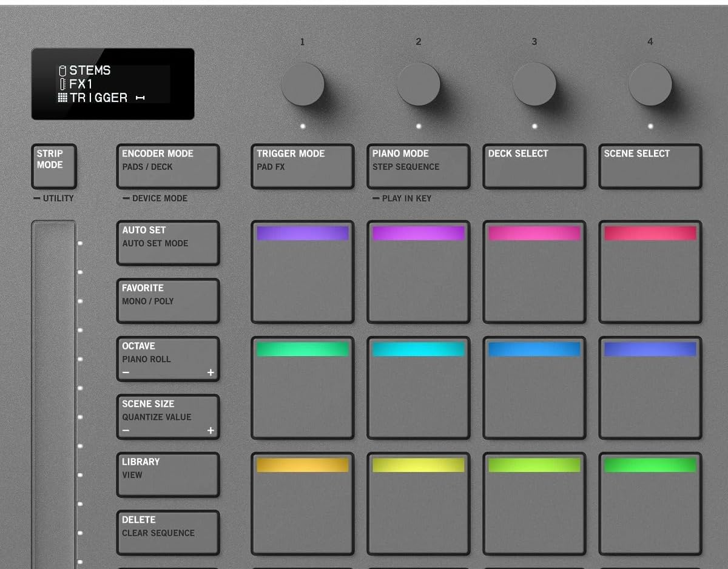This screenshot has height=569, width=728.
Task: Turn encoder knob 1
Action: [x=302, y=84]
